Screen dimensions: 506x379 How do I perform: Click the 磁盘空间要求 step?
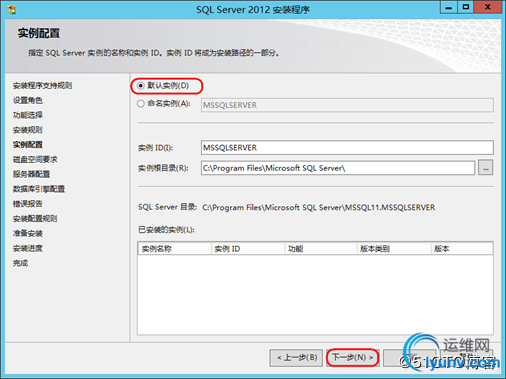click(35, 159)
